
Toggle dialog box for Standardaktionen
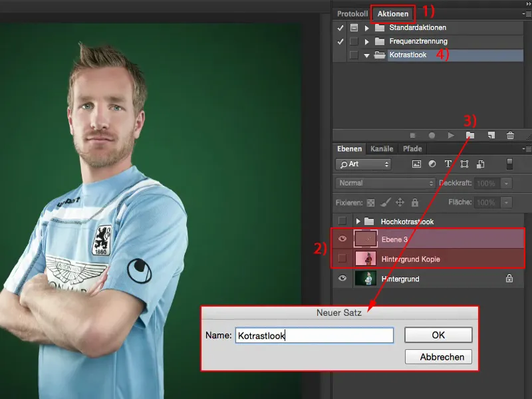point(354,27)
